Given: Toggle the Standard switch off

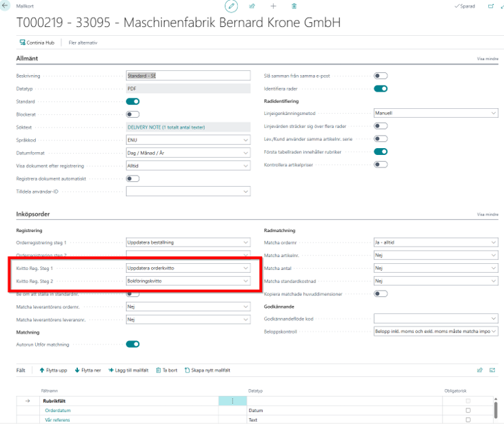Looking at the screenshot, I should (x=132, y=101).
